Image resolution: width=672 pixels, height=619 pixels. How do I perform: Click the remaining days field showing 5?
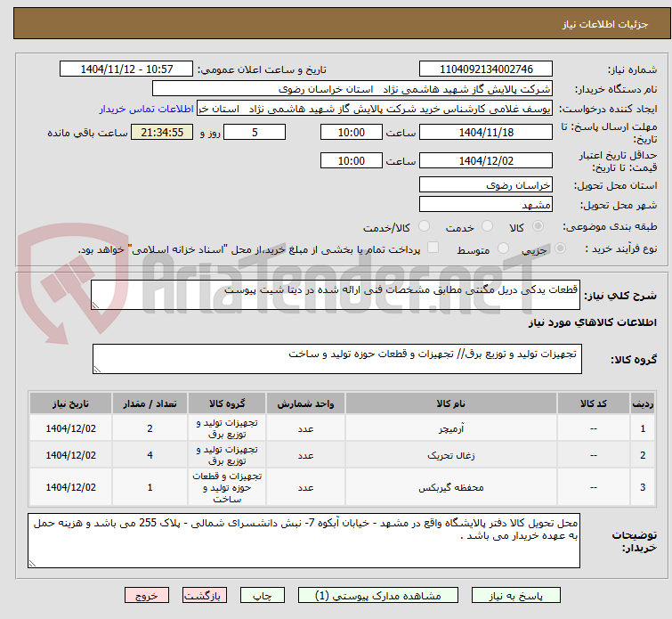255,132
